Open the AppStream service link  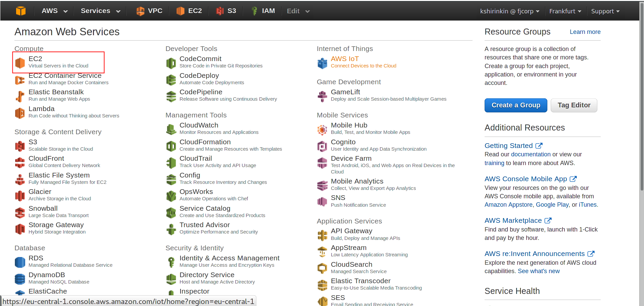(x=349, y=248)
